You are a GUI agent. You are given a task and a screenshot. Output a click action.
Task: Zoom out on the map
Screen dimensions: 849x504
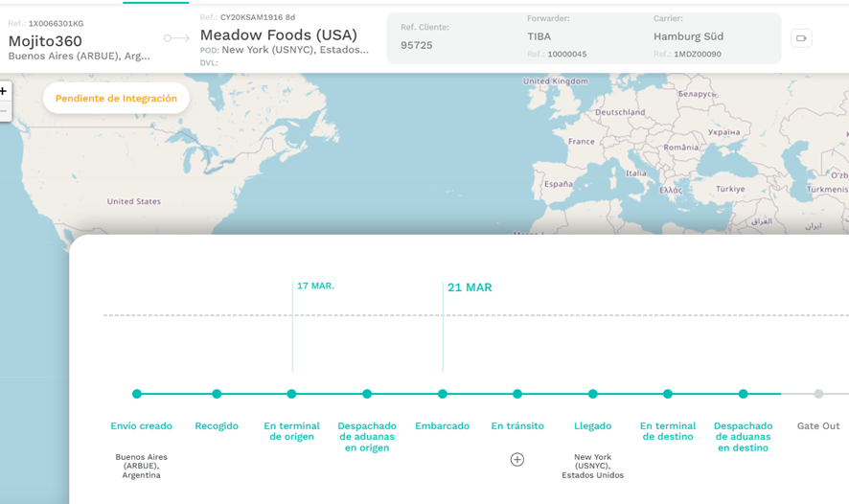[x=3, y=111]
